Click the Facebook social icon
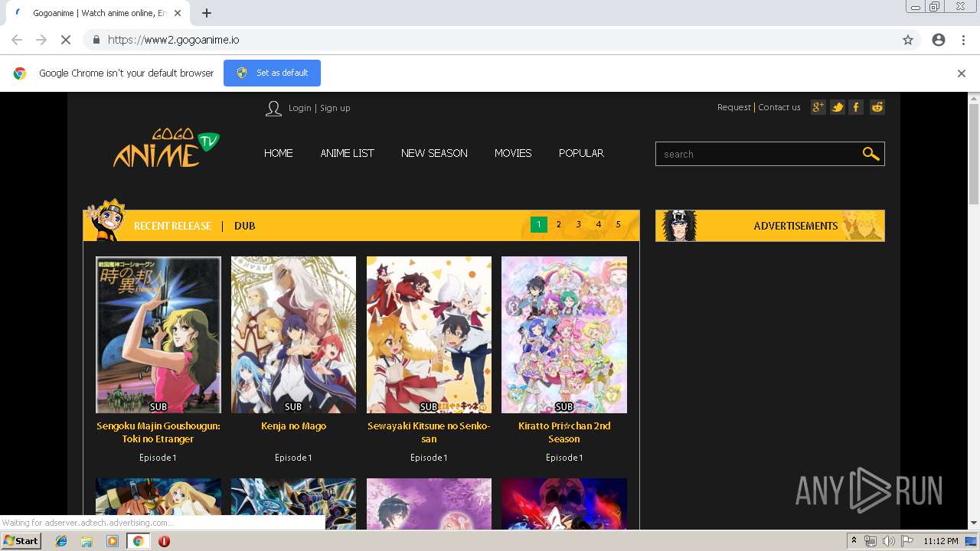The height and width of the screenshot is (551, 980). point(857,107)
